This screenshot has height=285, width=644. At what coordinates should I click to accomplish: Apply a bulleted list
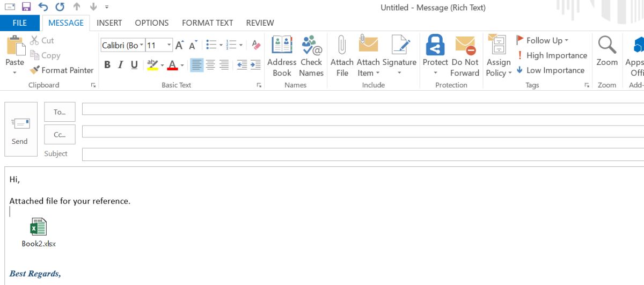211,45
